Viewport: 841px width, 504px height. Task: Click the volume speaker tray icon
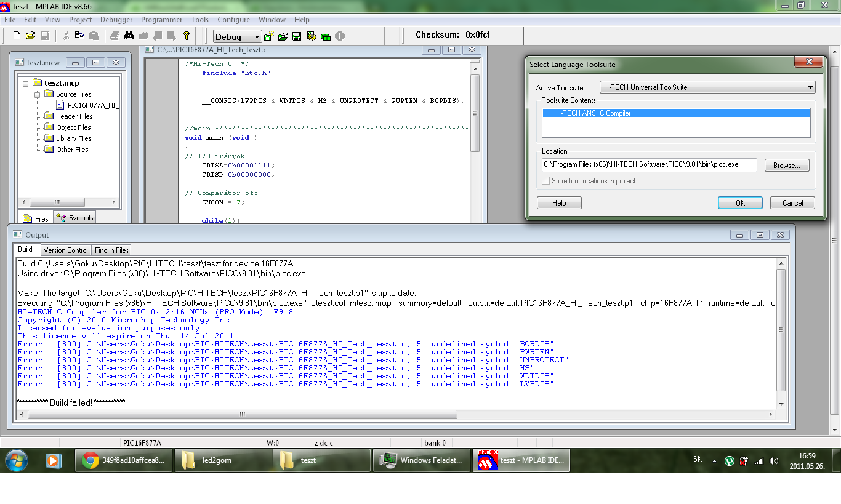(x=774, y=460)
